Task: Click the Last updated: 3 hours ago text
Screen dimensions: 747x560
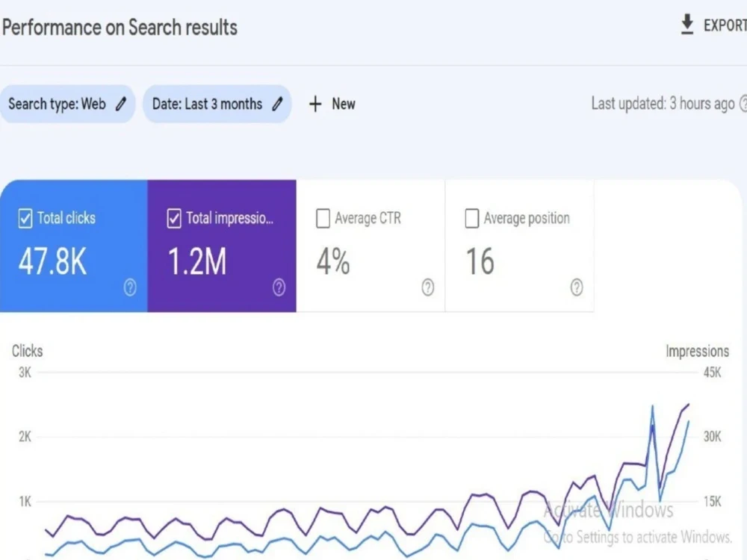Action: [663, 103]
